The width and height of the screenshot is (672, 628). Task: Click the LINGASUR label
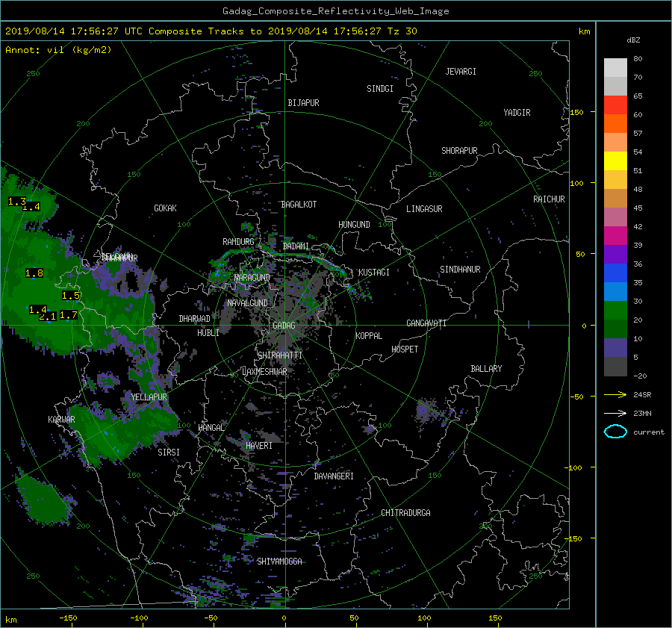click(x=424, y=209)
